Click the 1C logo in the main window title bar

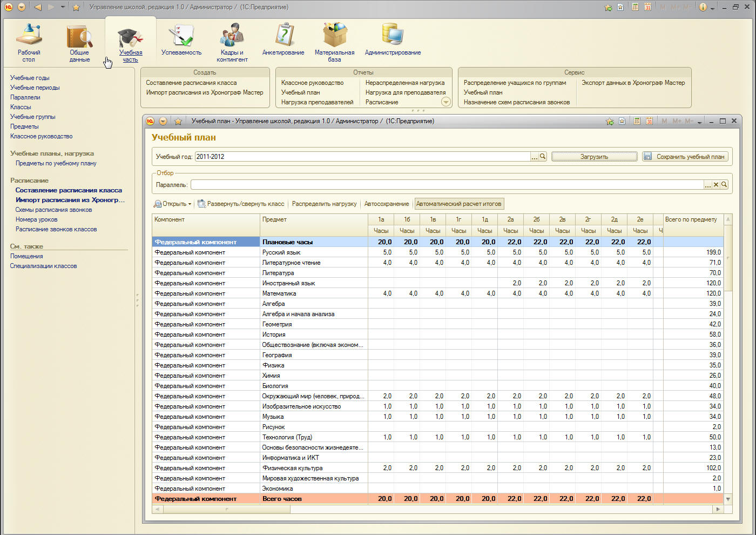pyautogui.click(x=8, y=7)
